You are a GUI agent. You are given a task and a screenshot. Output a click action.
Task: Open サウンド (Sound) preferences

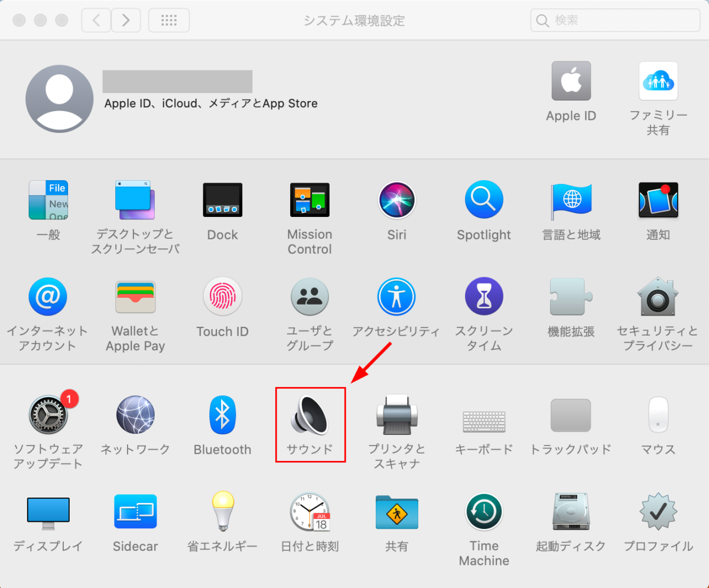(311, 415)
